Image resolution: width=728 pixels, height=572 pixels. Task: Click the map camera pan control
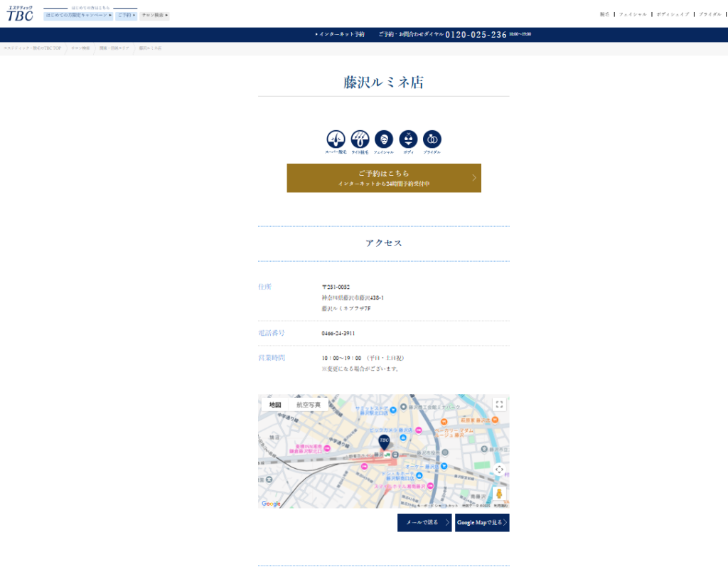tap(499, 469)
